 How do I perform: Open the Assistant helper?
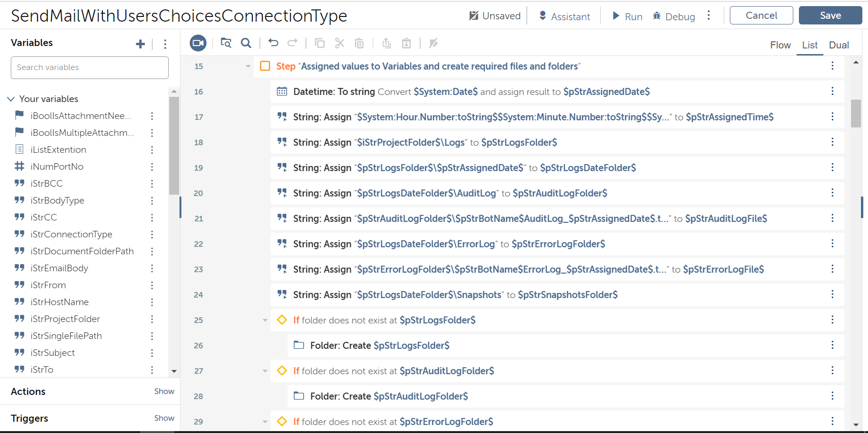point(564,16)
